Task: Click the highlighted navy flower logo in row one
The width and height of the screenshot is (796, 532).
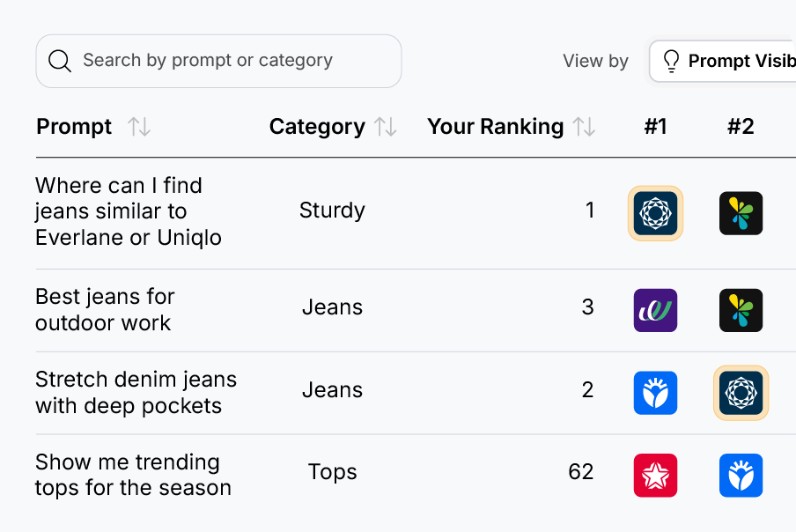Action: 655,213
